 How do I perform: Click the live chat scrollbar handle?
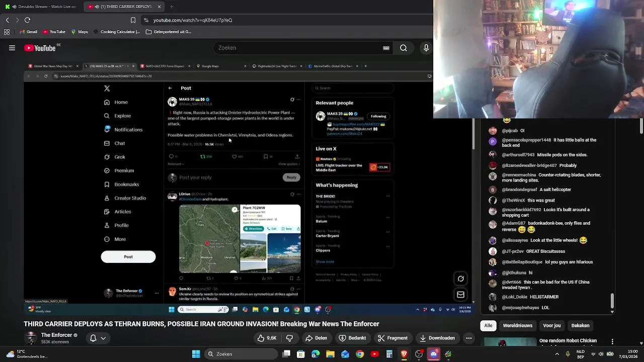(x=612, y=301)
